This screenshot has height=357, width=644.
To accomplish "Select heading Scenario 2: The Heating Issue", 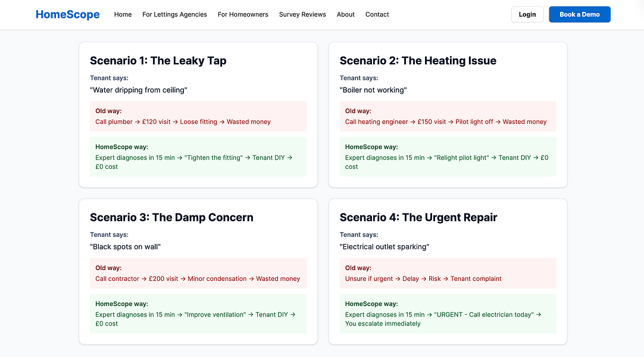I will [418, 61].
